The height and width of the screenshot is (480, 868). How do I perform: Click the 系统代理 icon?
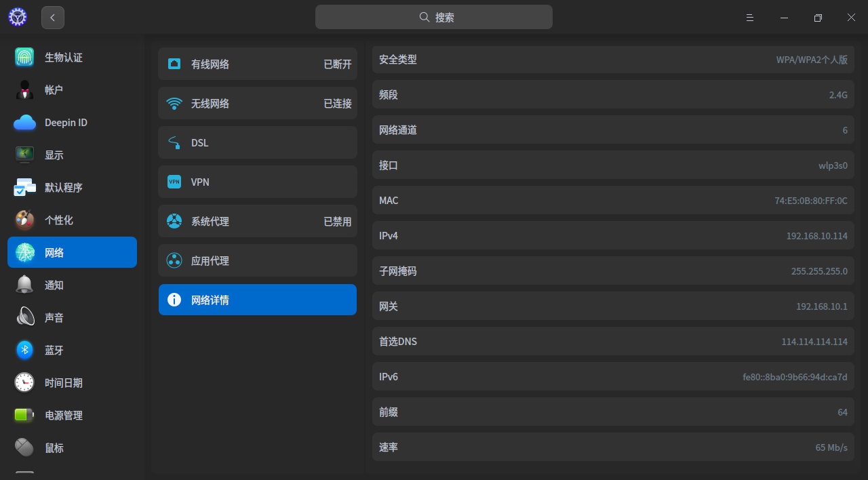pyautogui.click(x=174, y=221)
